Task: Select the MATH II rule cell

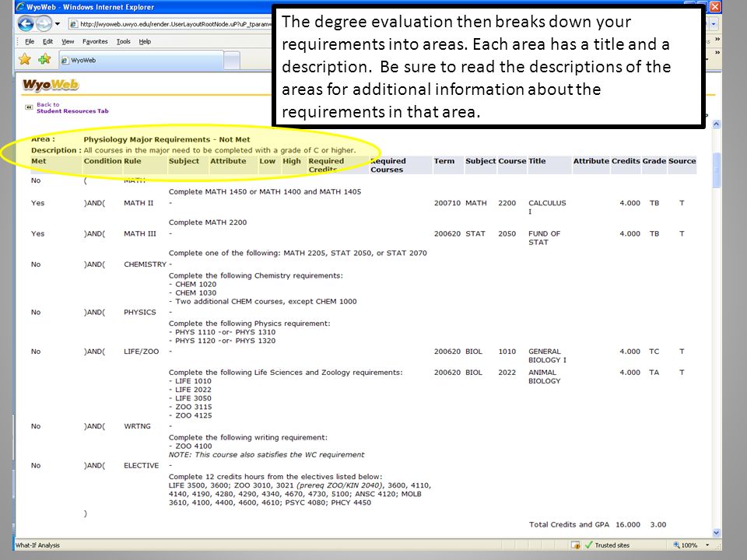Action: [139, 203]
